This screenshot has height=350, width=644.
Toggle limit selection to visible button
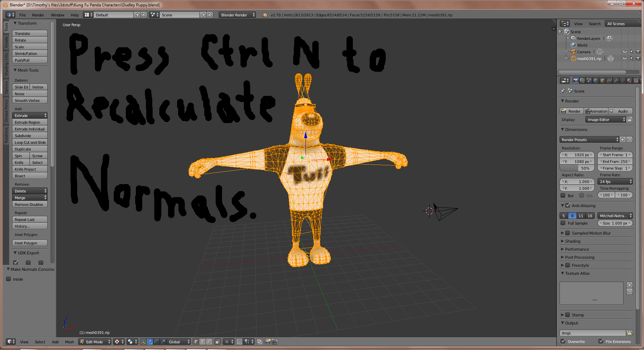pyautogui.click(x=218, y=342)
